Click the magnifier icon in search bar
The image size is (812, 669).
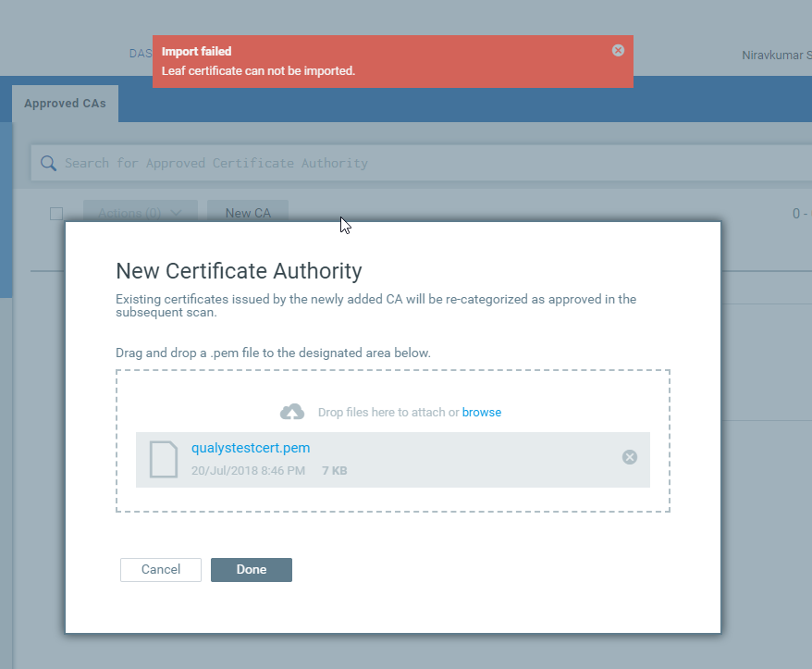click(48, 163)
